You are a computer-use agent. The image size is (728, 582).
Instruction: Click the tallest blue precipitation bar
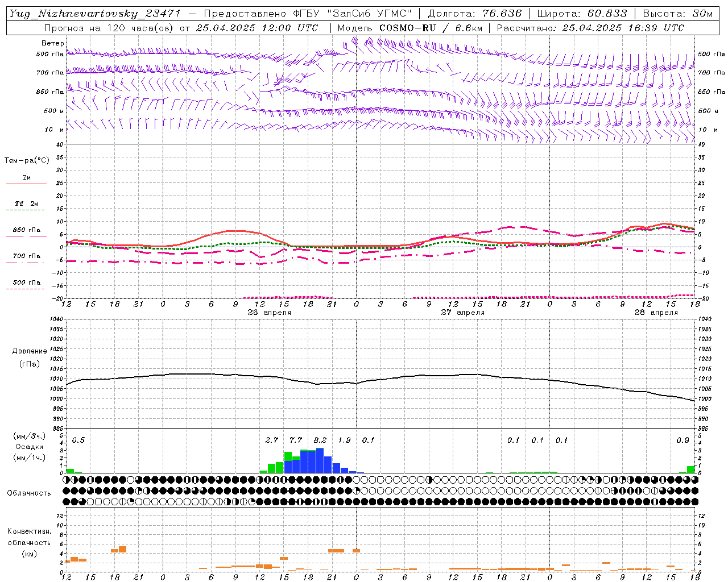point(320,461)
